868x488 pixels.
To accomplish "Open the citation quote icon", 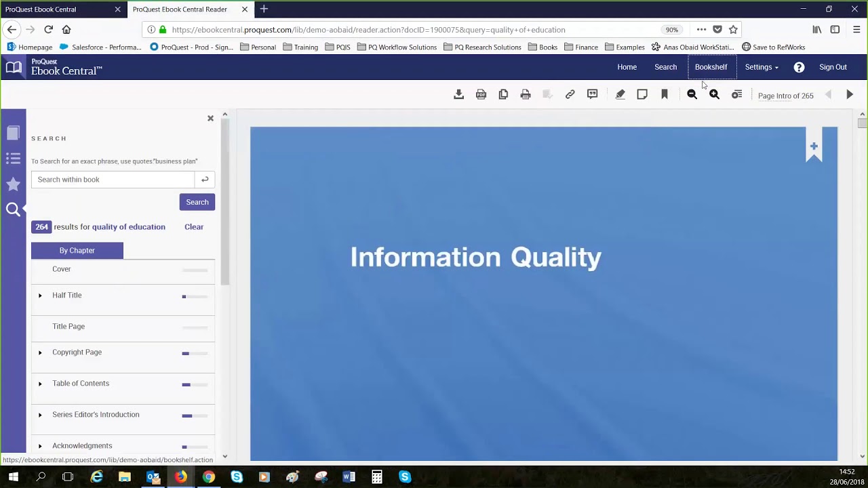I will click(593, 95).
